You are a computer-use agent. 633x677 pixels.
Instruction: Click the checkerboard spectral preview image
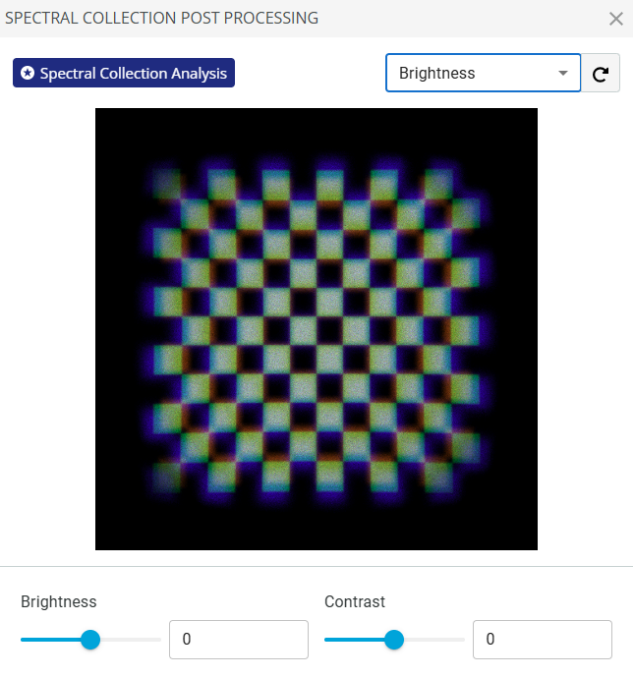(x=316, y=329)
